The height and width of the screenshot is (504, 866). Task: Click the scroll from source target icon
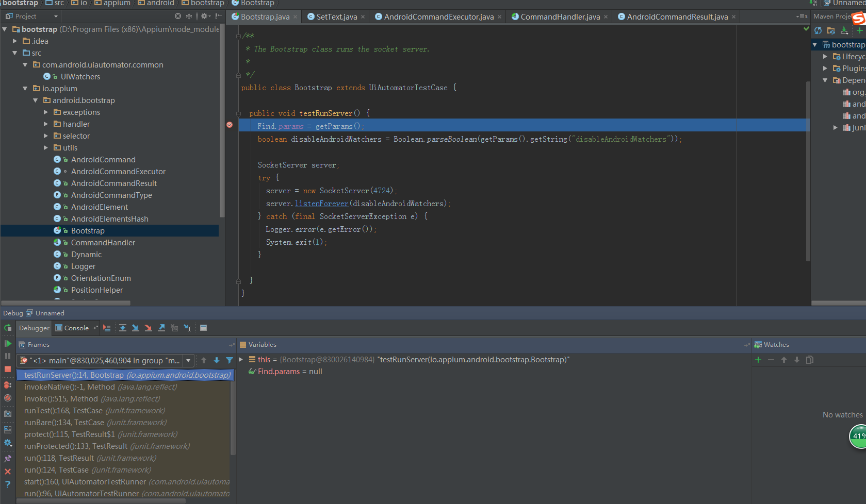178,16
